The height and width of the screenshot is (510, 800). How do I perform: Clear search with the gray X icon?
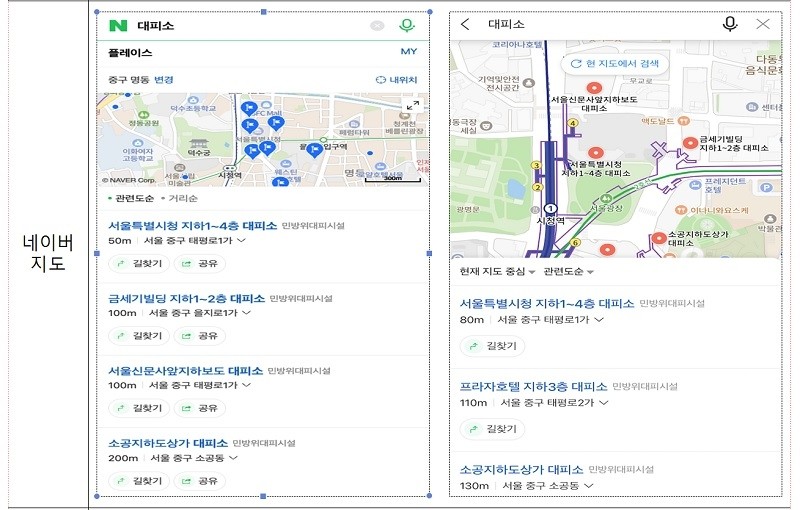(x=377, y=26)
